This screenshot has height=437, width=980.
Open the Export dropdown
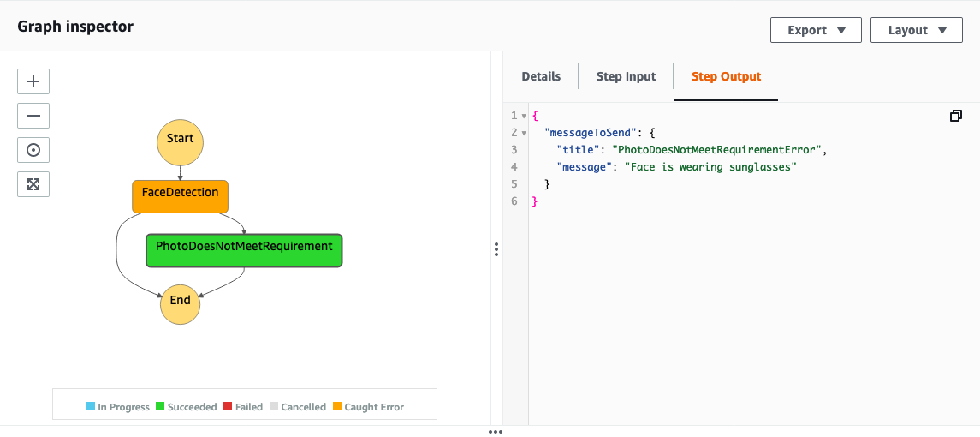pyautogui.click(x=816, y=30)
